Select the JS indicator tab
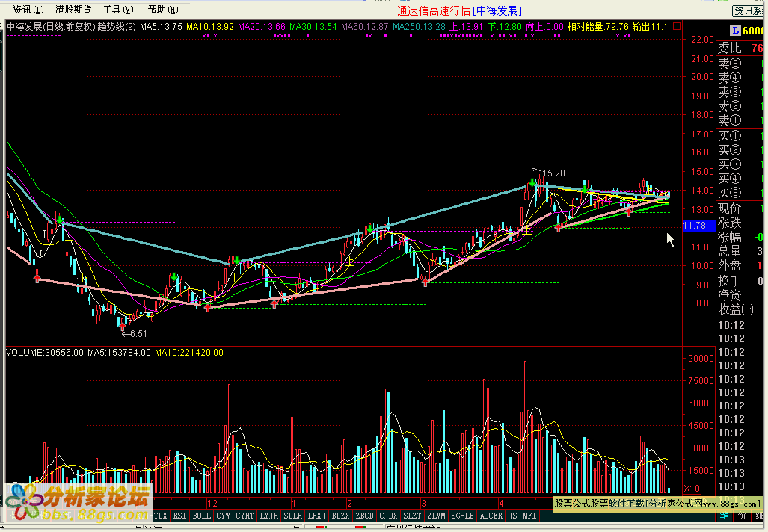This screenshot has width=768, height=532. (x=512, y=516)
